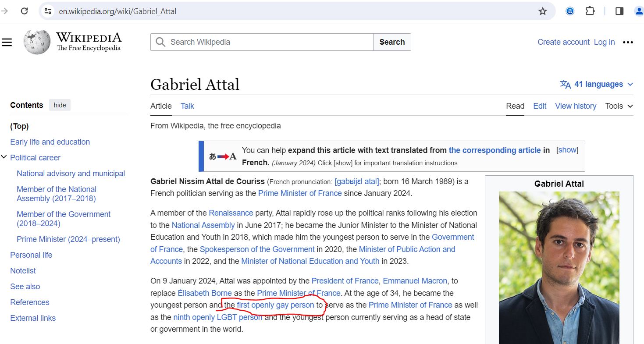Click the Wikipedia globe logo
The width and height of the screenshot is (644, 344).
pos(37,42)
